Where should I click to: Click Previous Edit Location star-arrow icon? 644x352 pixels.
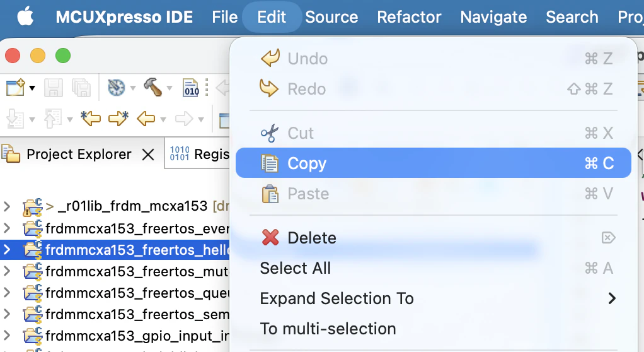(x=91, y=119)
